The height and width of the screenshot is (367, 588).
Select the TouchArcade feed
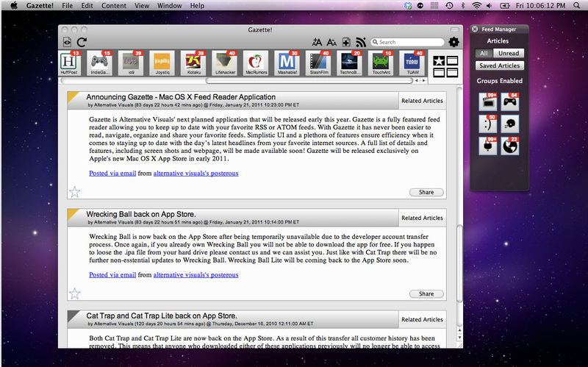pos(381,63)
